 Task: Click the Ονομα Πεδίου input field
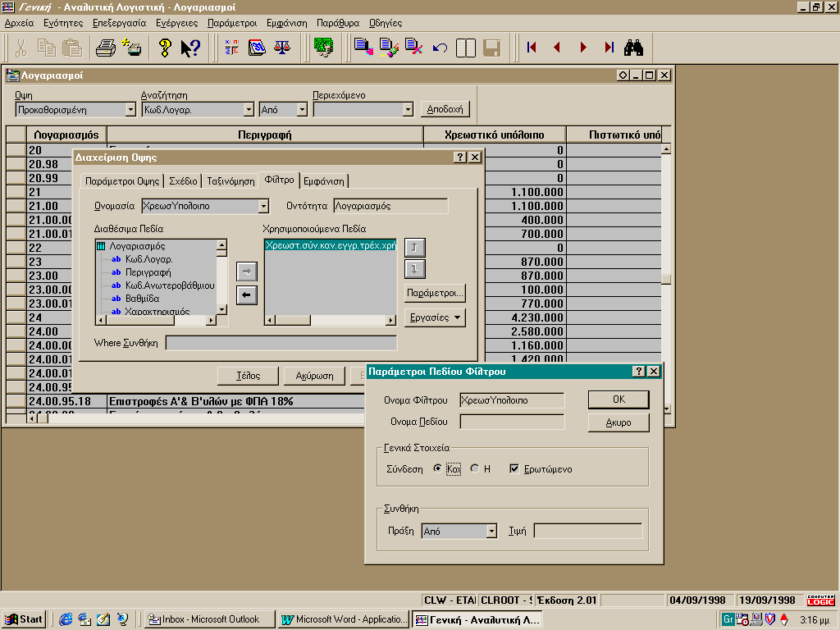tap(512, 422)
